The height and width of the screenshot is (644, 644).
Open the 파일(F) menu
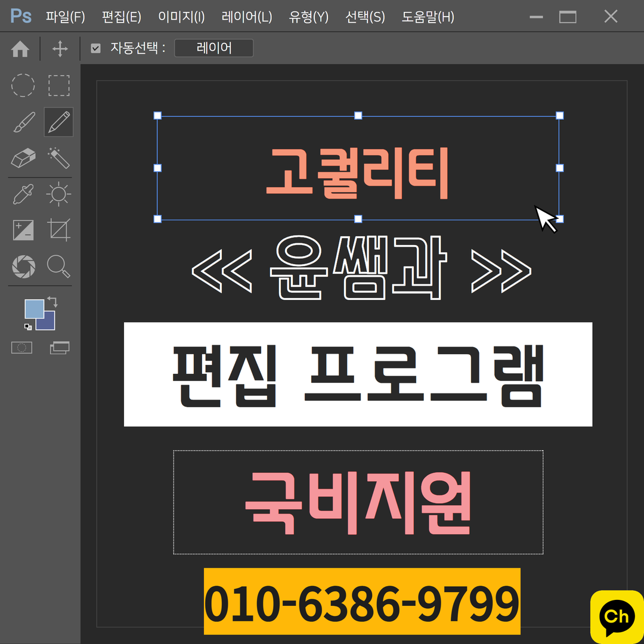click(x=66, y=17)
